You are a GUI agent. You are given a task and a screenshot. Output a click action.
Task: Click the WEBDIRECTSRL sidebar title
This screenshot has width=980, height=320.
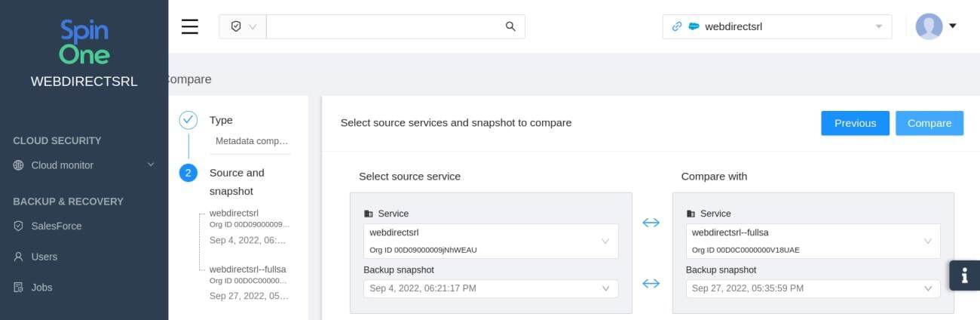84,82
